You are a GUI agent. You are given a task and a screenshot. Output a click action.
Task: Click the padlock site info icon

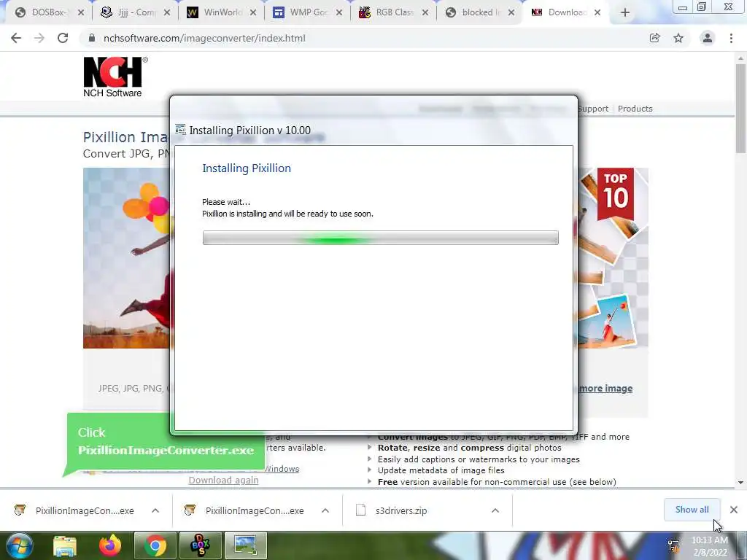tap(92, 38)
